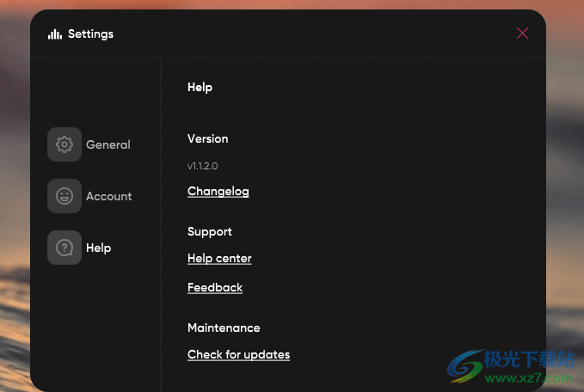Screen dimensions: 584x392
Task: Click the www.xz7.com watermark text
Action: pos(529,377)
